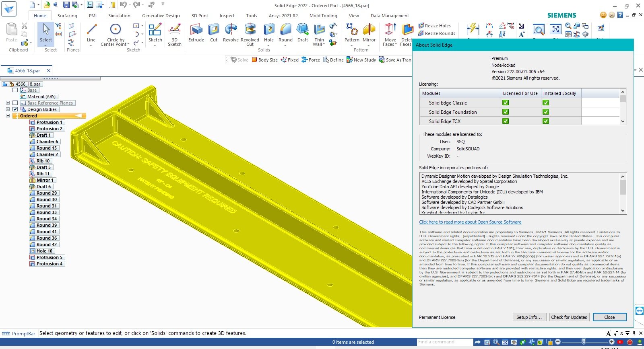Screen dimensions: 644x349
Task: Toggle Solid Edge TCX Licensed For Use checkbox
Action: 506,121
